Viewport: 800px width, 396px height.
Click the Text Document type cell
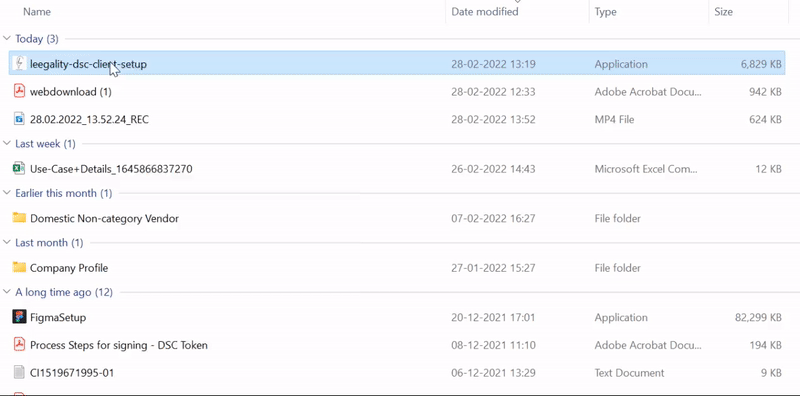pyautogui.click(x=629, y=373)
